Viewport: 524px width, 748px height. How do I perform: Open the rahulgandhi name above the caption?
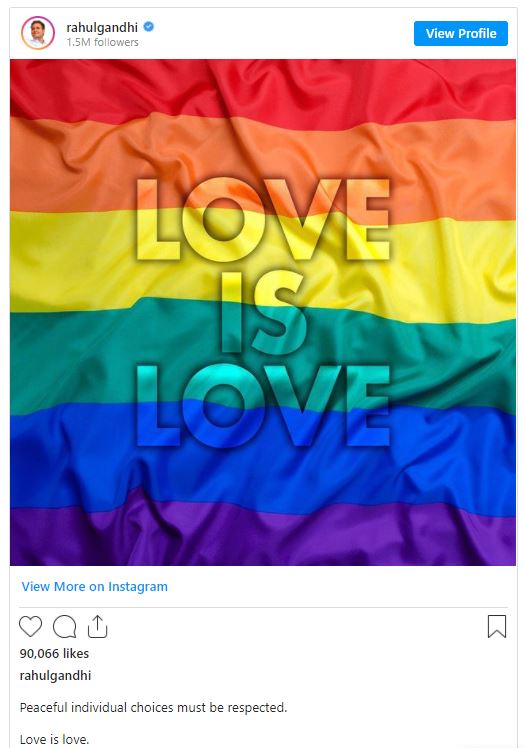point(55,675)
